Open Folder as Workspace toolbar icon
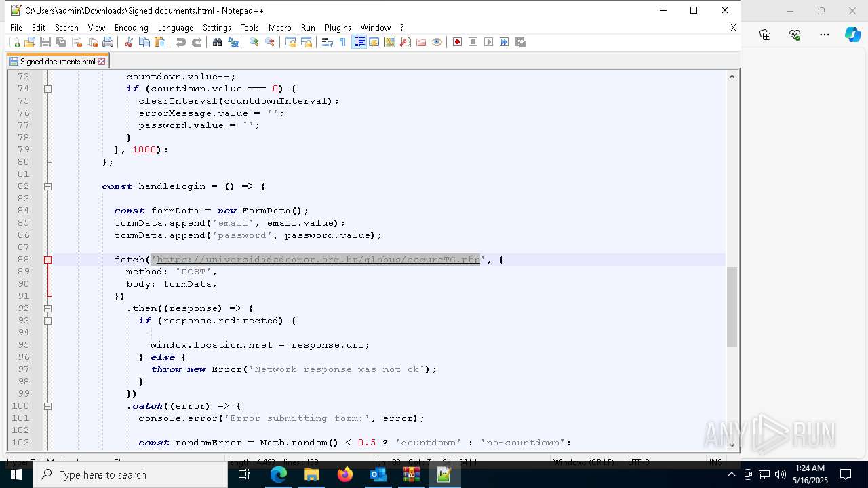Viewport: 868px width, 488px height. [421, 42]
